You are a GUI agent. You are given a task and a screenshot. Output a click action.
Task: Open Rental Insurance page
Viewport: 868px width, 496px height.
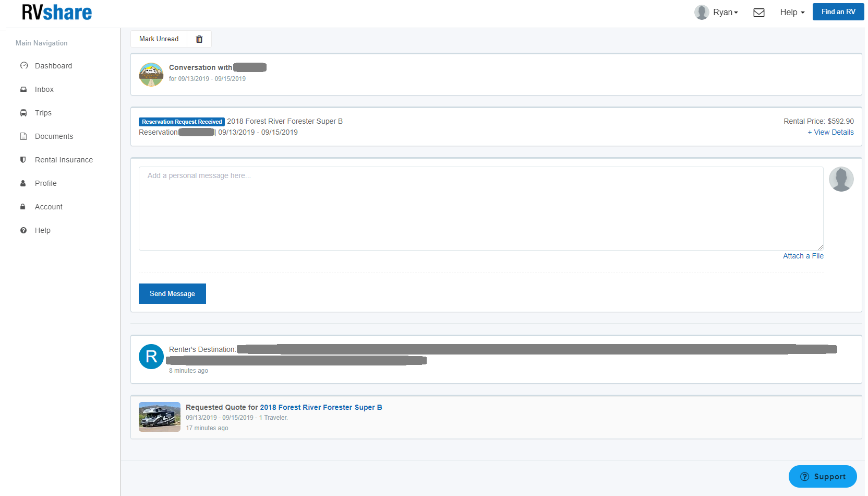[64, 160]
